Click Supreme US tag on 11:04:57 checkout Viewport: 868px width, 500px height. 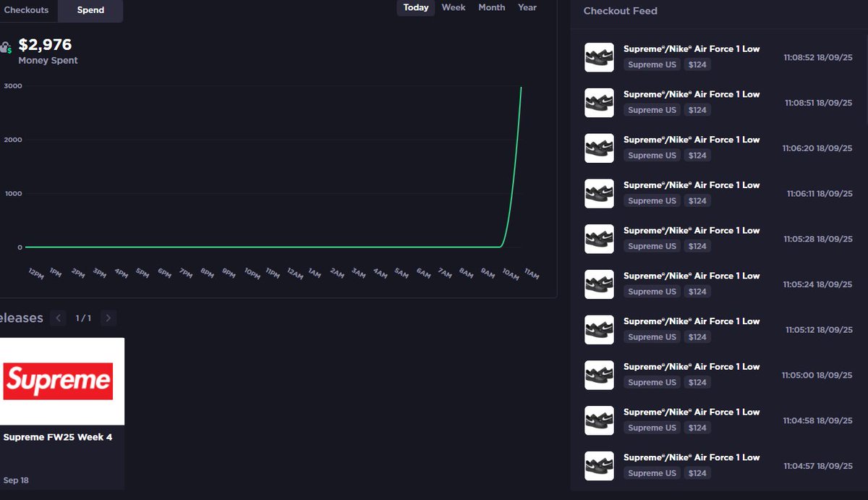pos(652,473)
